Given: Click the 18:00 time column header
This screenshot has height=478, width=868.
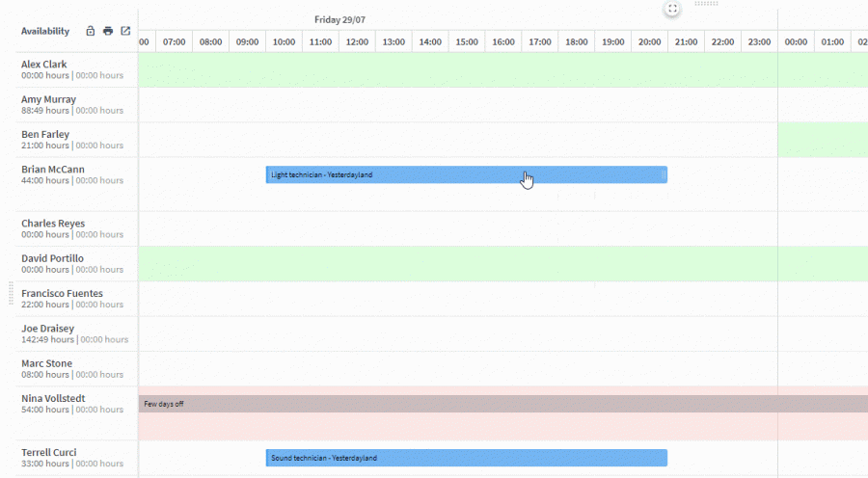Looking at the screenshot, I should 577,42.
